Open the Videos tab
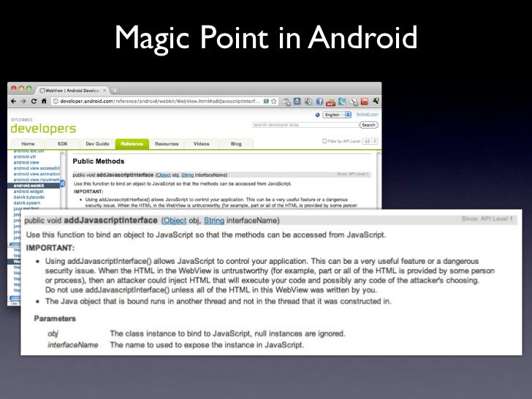The image size is (532, 399). coord(201,144)
